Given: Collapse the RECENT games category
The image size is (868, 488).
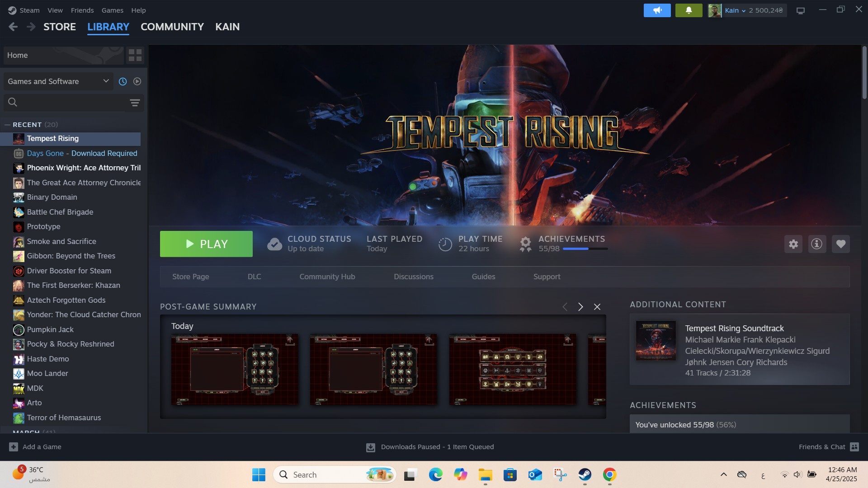Looking at the screenshot, I should [7, 125].
